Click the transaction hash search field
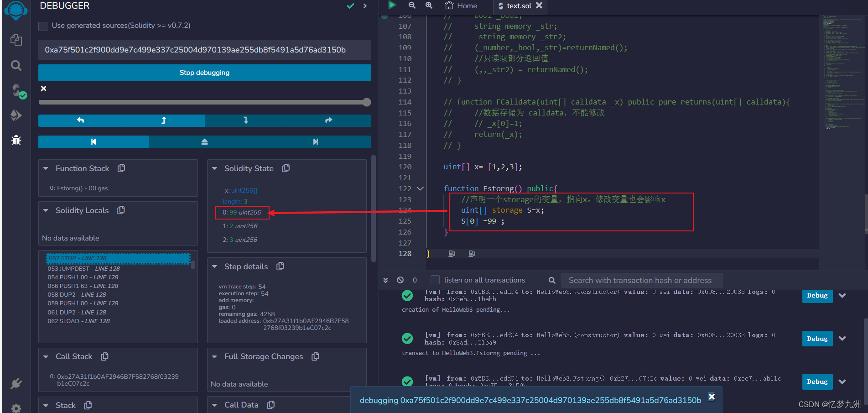Viewport: 868px width, 413px height. pyautogui.click(x=641, y=280)
